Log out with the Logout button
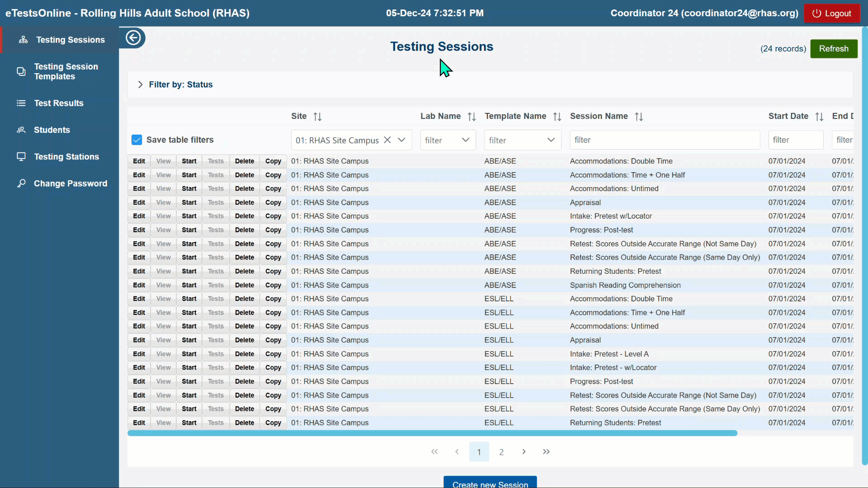The width and height of the screenshot is (868, 488). (x=832, y=13)
